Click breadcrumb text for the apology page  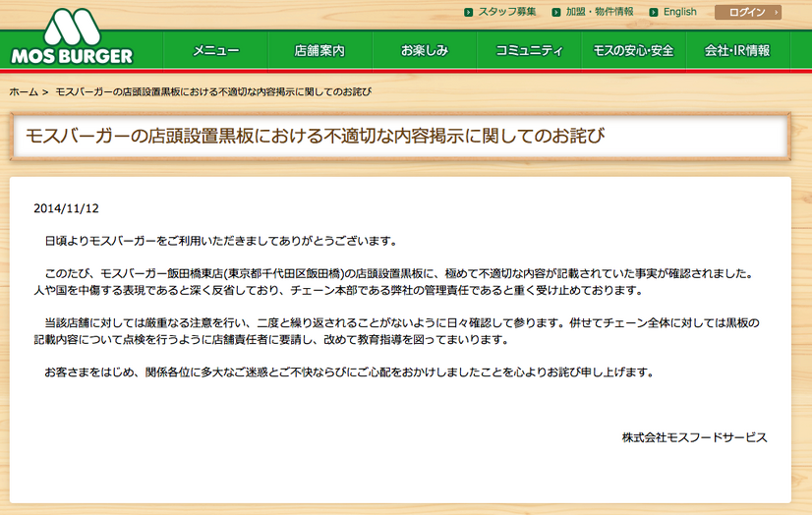tap(213, 92)
